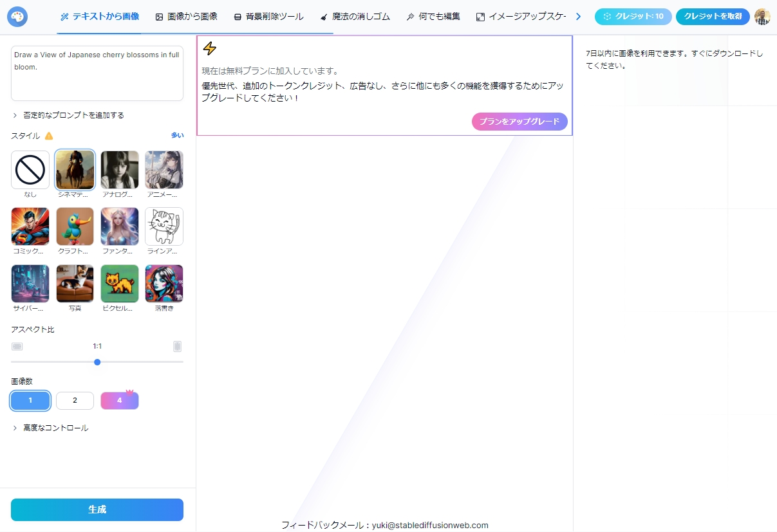Open 背景削除ツール tab
This screenshot has width=777, height=532.
[268, 17]
